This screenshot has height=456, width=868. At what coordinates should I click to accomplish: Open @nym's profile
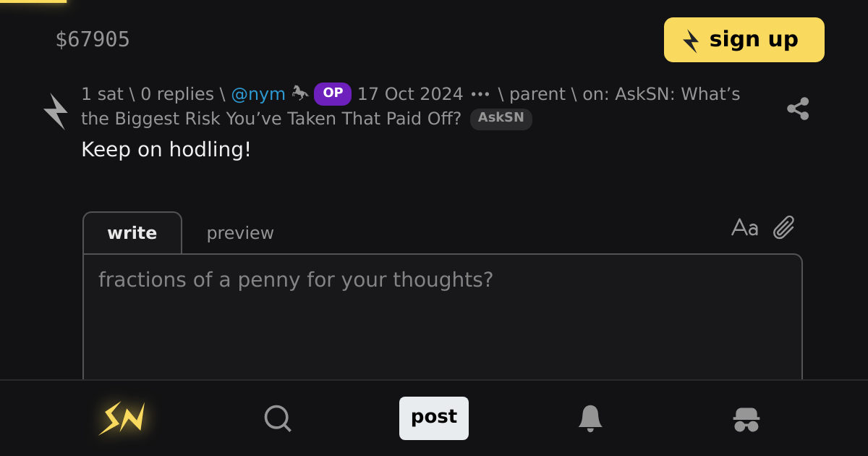click(258, 93)
